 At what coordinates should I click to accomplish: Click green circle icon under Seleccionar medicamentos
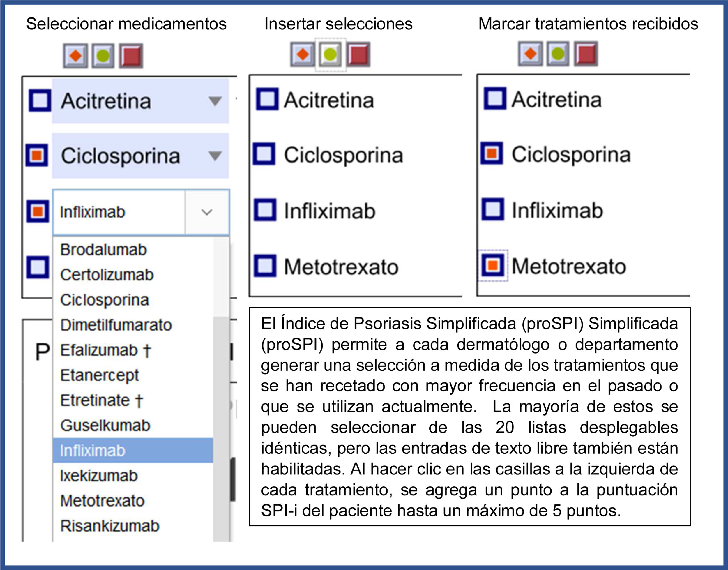point(103,56)
